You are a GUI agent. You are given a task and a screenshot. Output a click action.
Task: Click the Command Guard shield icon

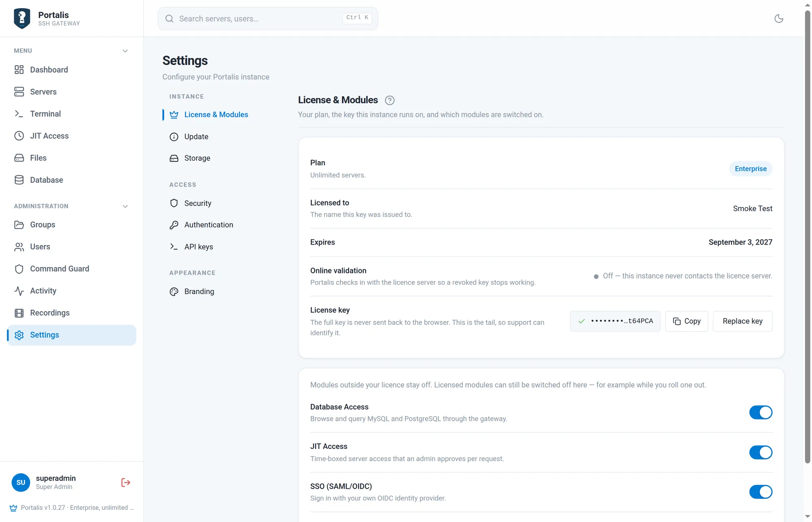(19, 269)
